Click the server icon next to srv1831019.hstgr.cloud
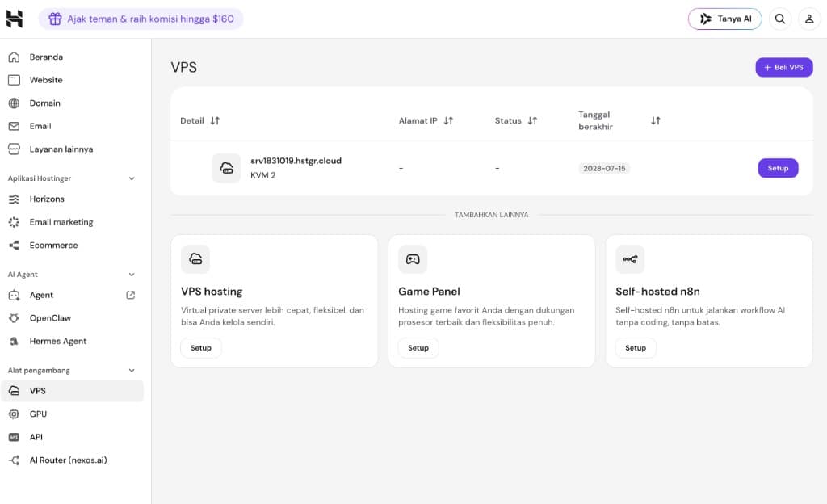This screenshot has width=827, height=504. (226, 168)
